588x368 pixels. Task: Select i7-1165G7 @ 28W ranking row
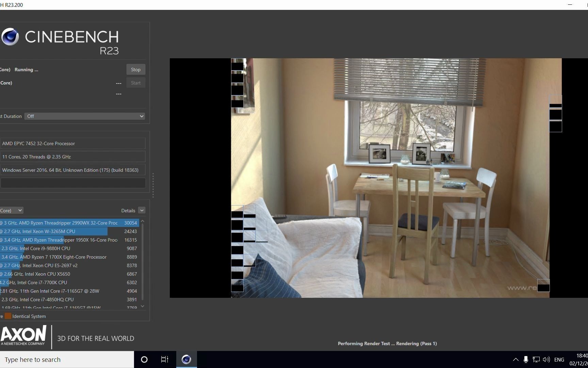69,291
